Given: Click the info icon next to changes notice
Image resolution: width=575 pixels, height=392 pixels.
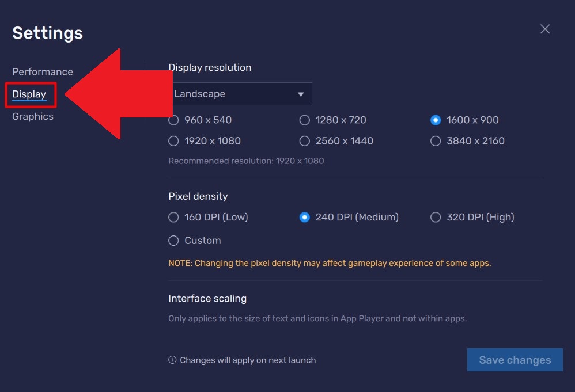Looking at the screenshot, I should click(172, 360).
